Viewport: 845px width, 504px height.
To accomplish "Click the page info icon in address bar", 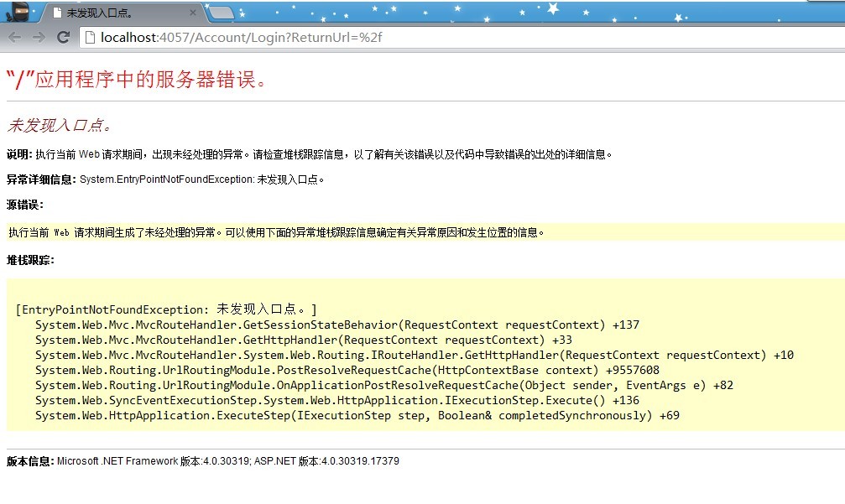I will (x=90, y=37).
